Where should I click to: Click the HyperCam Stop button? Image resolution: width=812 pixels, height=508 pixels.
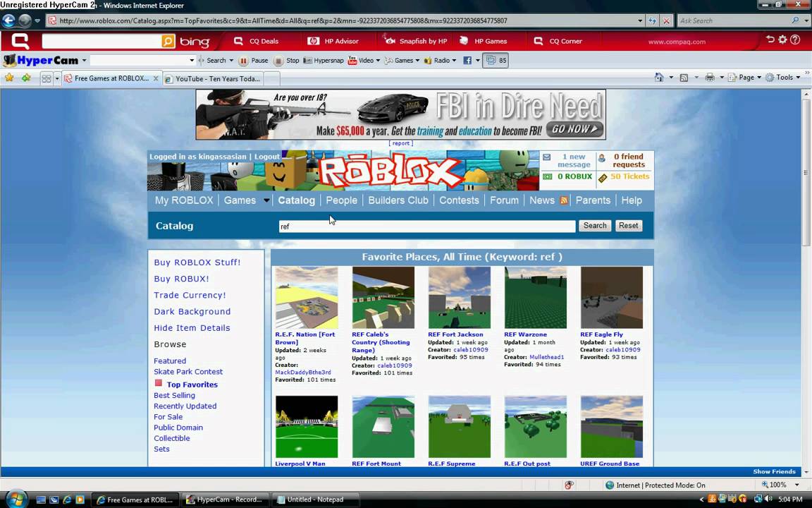(286, 61)
